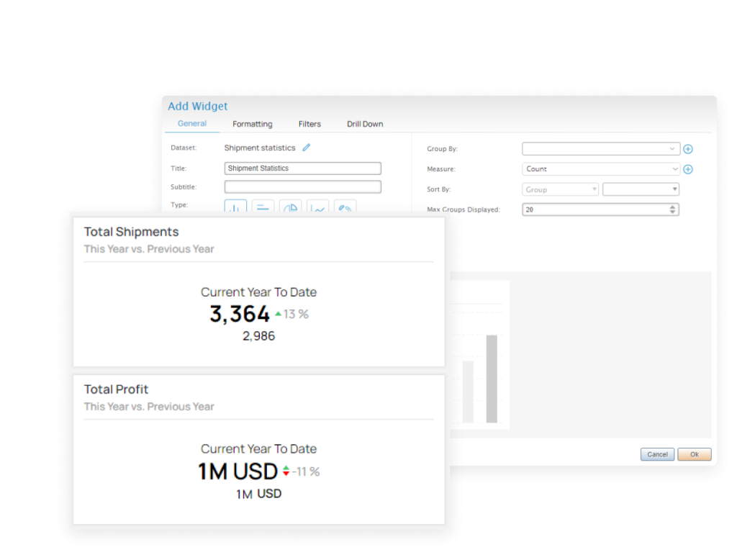The width and height of the screenshot is (737, 560).
Task: Select the horizontal bars widget type icon
Action: coord(263,209)
